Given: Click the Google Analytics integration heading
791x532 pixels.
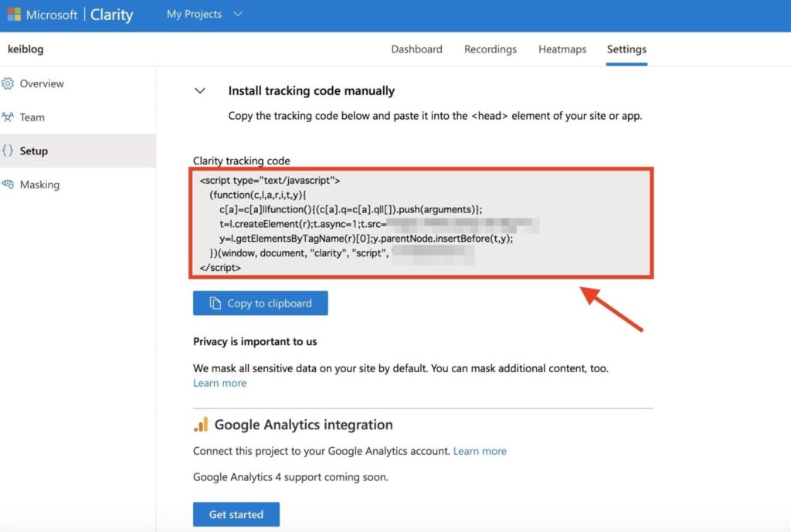Looking at the screenshot, I should tap(303, 425).
